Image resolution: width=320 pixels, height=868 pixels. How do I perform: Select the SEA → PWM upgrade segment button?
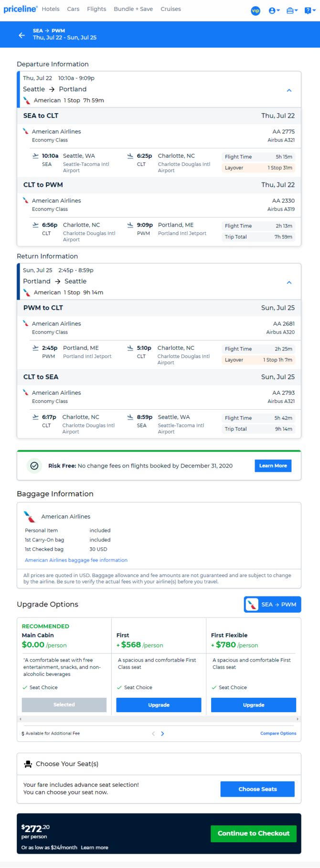(x=272, y=605)
